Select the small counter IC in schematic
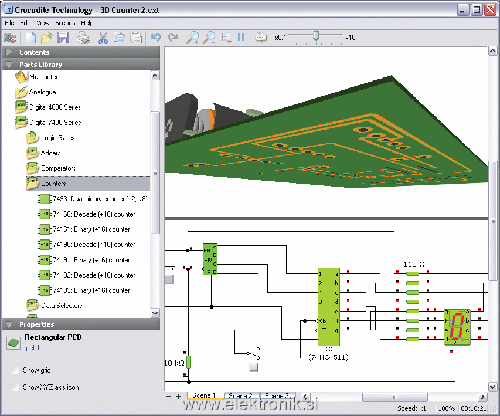Image resolution: width=500 pixels, height=416 pixels. [x=210, y=259]
